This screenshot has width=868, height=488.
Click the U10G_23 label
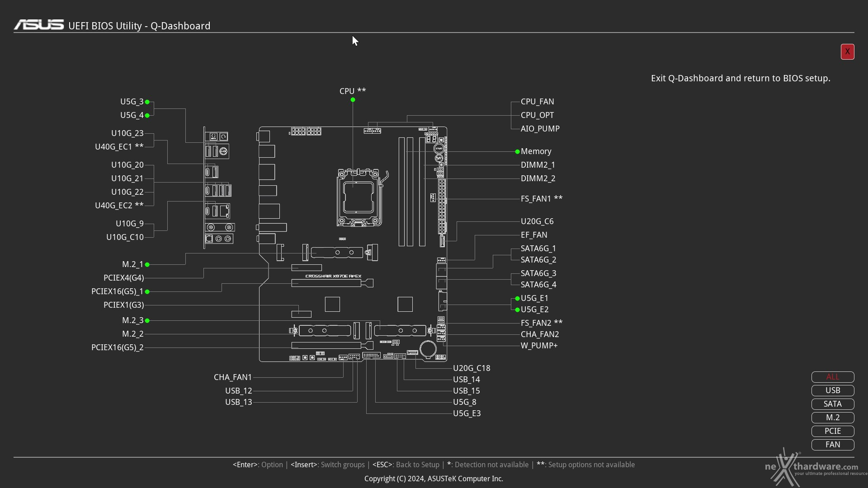pyautogui.click(x=127, y=133)
